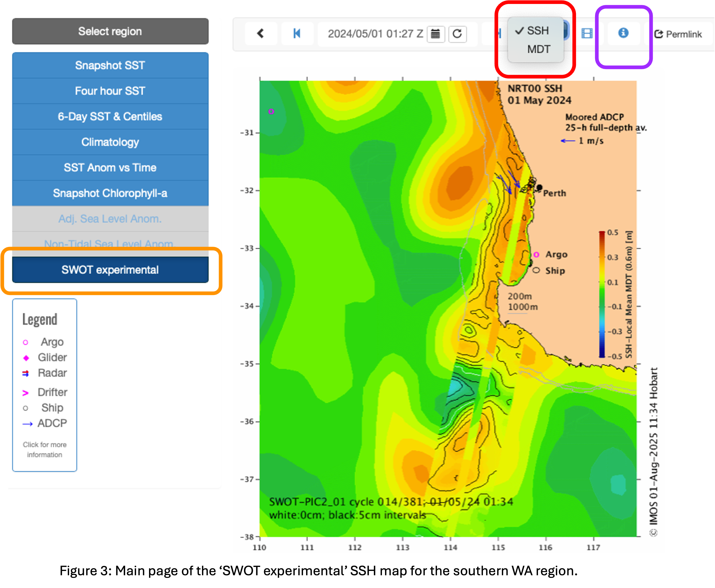Switch to Four hour SST

pos(110,91)
